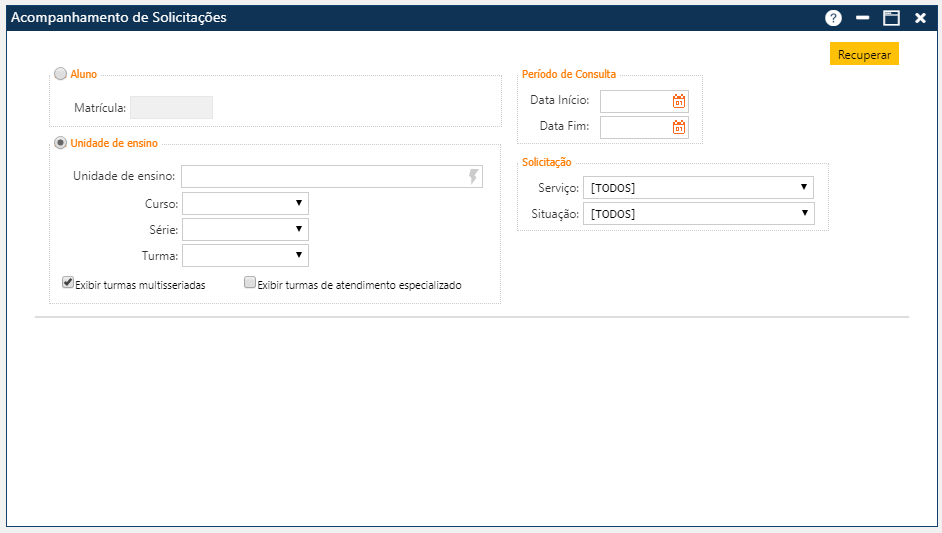Screen dimensions: 942x533
Task: Minimize the Acompanhamento de Solicitações window
Action: 862,18
